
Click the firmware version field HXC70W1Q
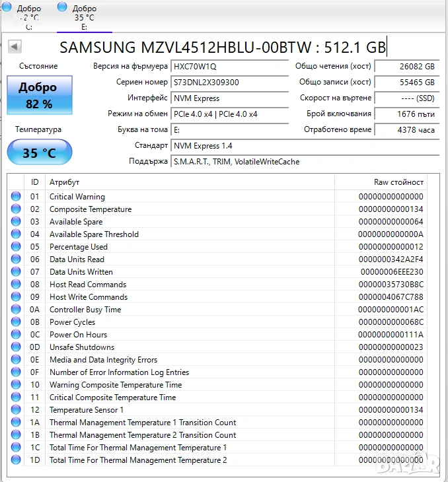(x=230, y=66)
